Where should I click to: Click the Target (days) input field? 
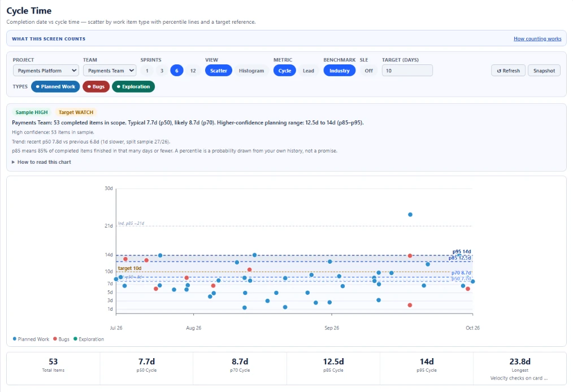click(407, 71)
